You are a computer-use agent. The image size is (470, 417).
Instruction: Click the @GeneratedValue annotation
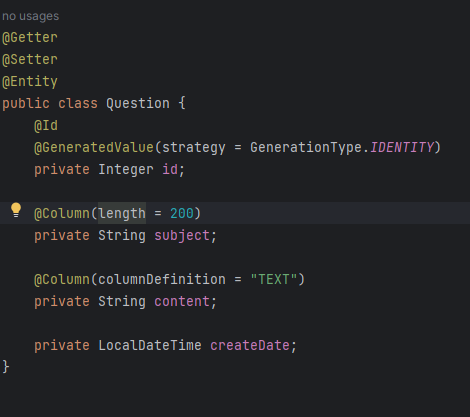pyautogui.click(x=94, y=148)
